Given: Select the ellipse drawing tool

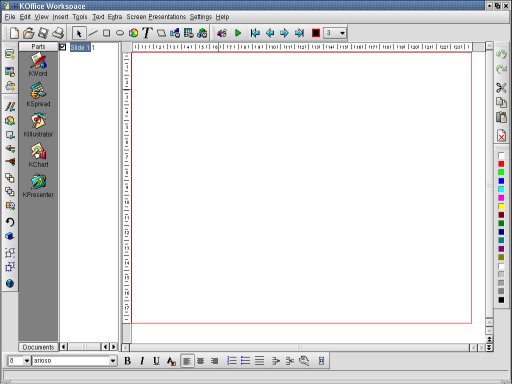Looking at the screenshot, I should tap(120, 33).
